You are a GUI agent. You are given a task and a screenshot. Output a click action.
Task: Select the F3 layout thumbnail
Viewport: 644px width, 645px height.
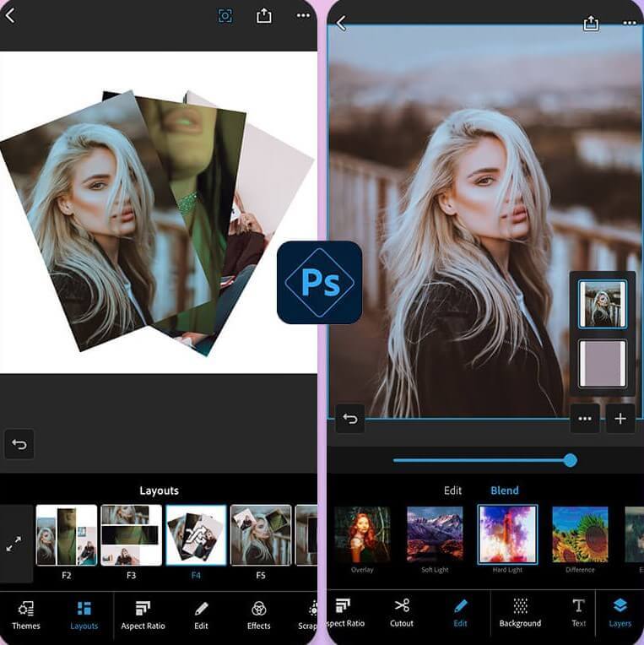point(131,535)
